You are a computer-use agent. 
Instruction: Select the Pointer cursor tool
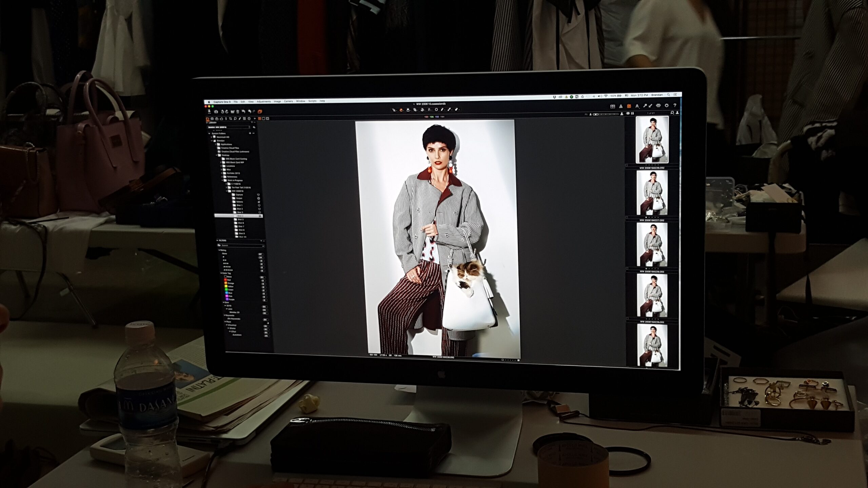pos(394,110)
